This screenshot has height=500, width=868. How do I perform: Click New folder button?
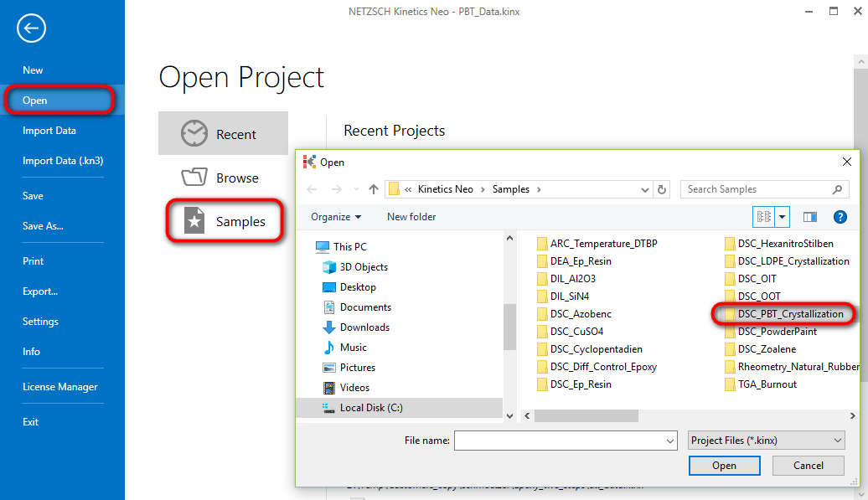coord(411,217)
